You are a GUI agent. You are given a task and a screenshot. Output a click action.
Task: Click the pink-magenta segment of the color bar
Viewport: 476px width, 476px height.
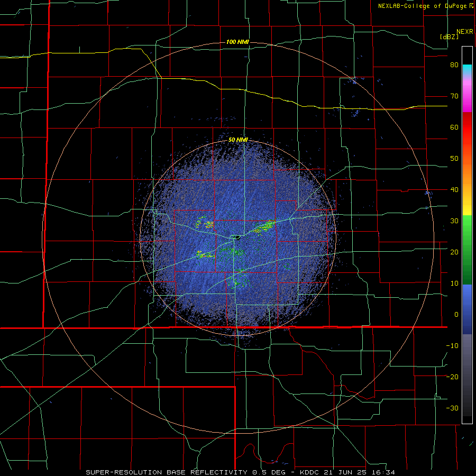467,94
